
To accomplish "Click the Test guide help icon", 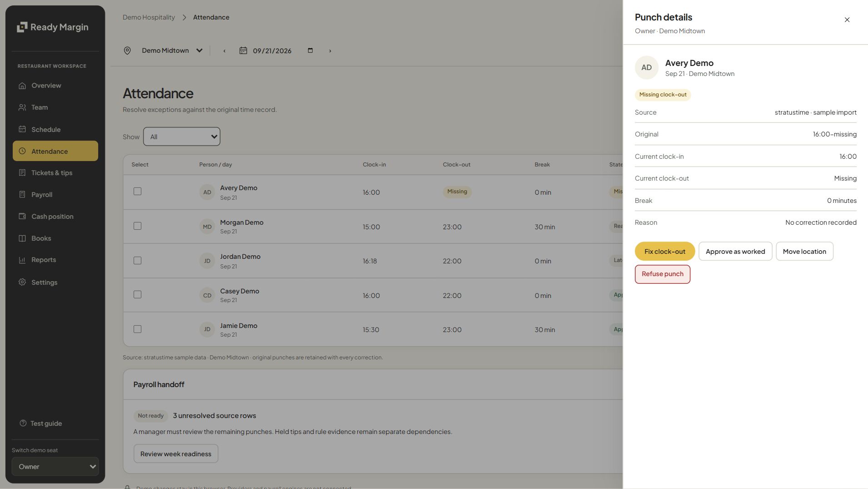I will tap(23, 423).
